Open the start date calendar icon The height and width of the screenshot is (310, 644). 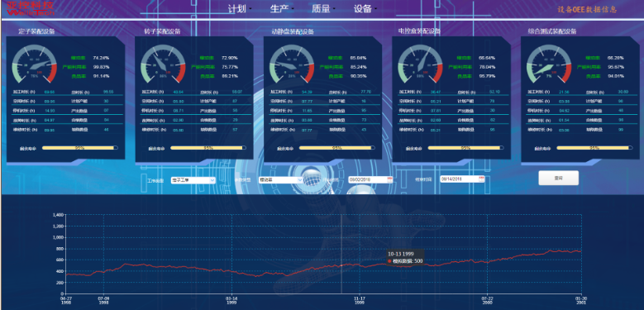[x=390, y=179]
